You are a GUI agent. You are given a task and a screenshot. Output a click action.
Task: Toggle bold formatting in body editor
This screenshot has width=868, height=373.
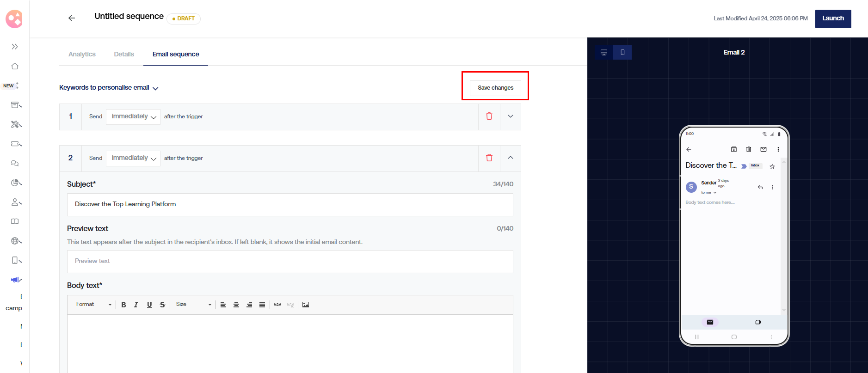click(x=123, y=305)
